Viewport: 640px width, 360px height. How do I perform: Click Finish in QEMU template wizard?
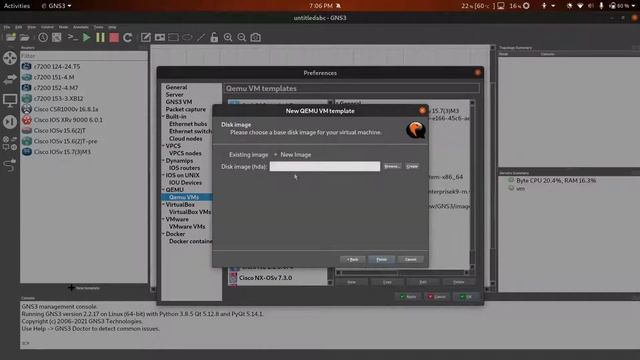[381, 260]
